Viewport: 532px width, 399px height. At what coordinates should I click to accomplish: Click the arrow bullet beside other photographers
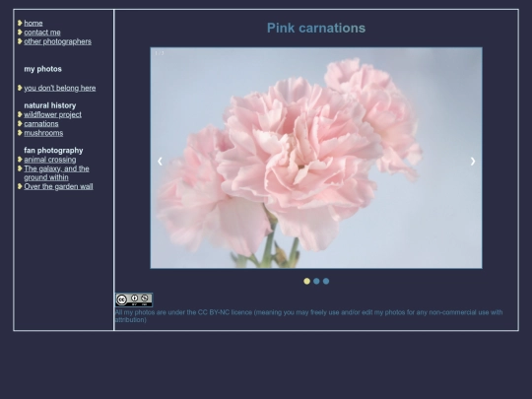[20, 41]
